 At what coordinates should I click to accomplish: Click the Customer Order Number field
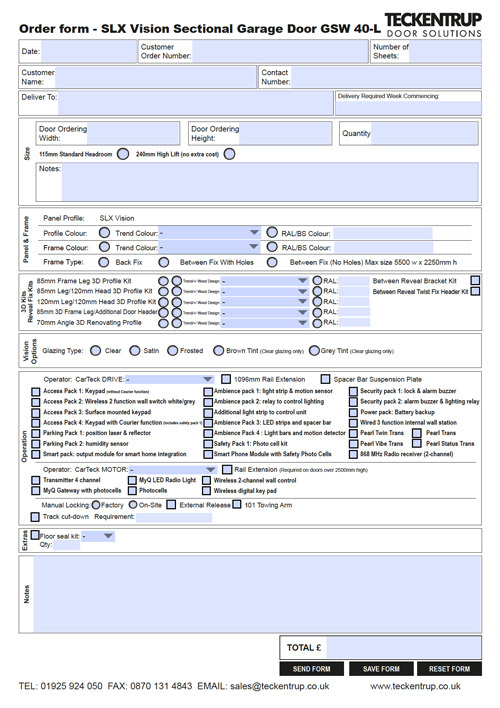280,51
